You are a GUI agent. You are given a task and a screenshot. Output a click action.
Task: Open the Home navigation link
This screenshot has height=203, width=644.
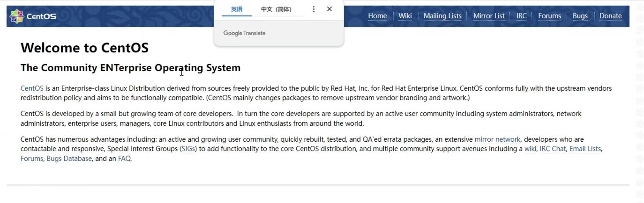[x=377, y=16]
